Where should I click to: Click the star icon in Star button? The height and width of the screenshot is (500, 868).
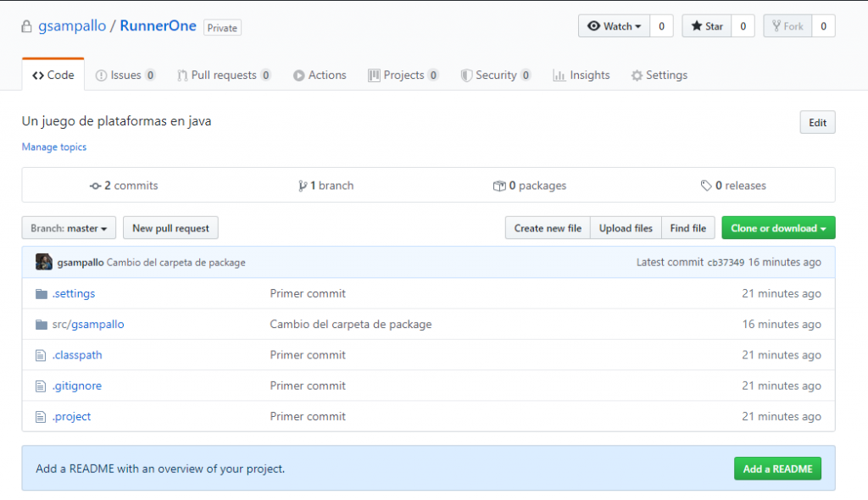coord(697,26)
